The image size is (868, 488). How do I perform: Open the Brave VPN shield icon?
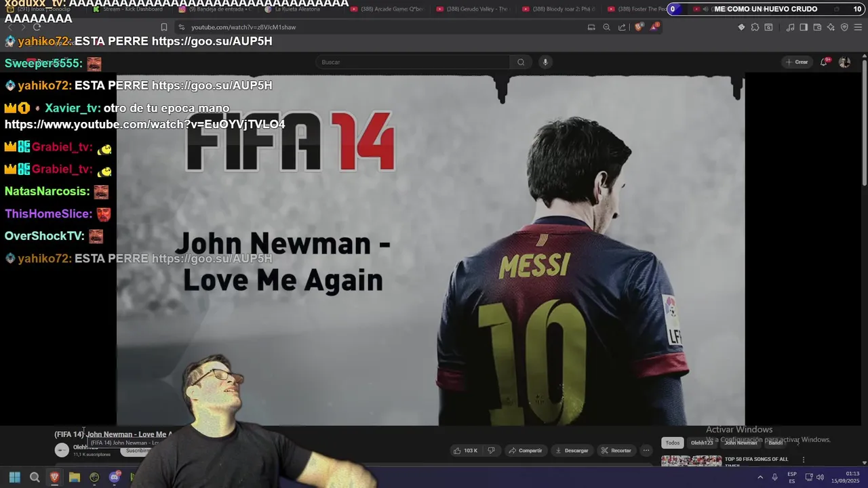click(844, 27)
